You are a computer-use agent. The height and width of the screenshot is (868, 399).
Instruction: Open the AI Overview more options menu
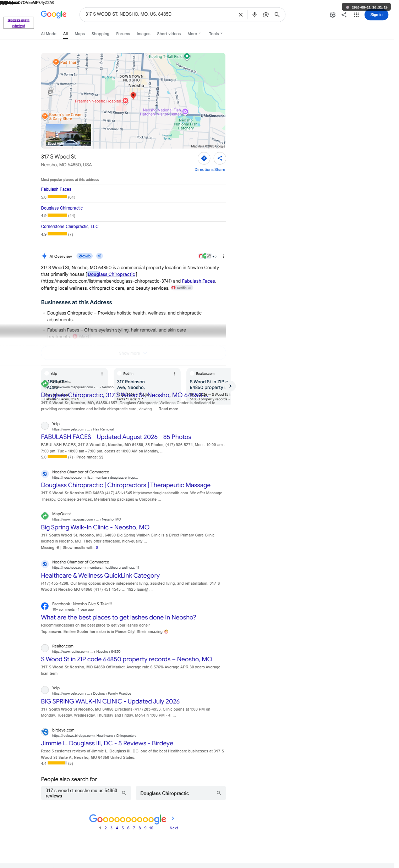click(223, 256)
